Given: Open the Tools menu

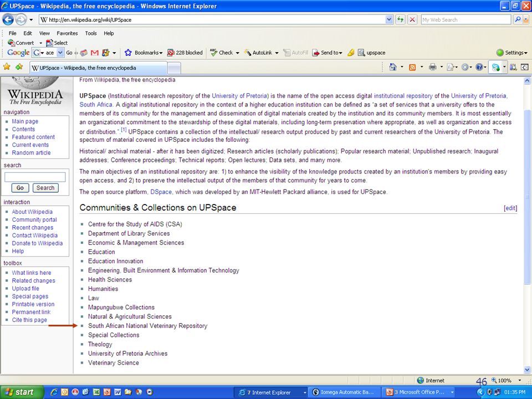Looking at the screenshot, I should [91, 33].
